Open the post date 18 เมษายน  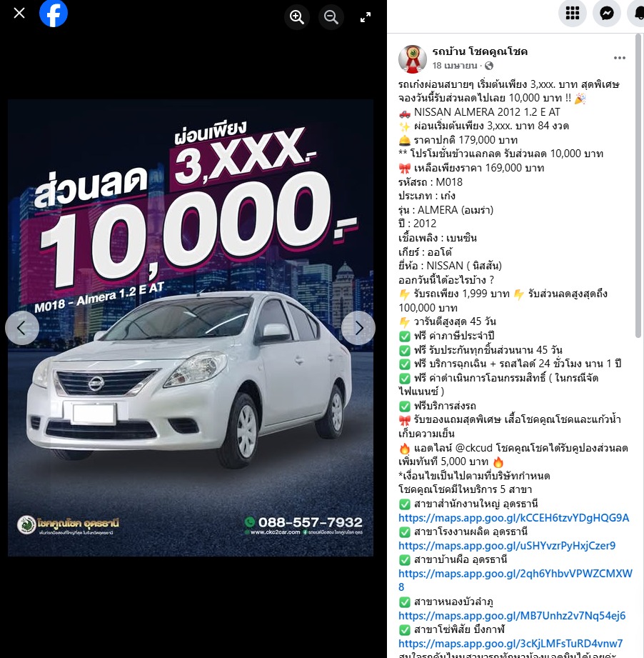coord(455,66)
